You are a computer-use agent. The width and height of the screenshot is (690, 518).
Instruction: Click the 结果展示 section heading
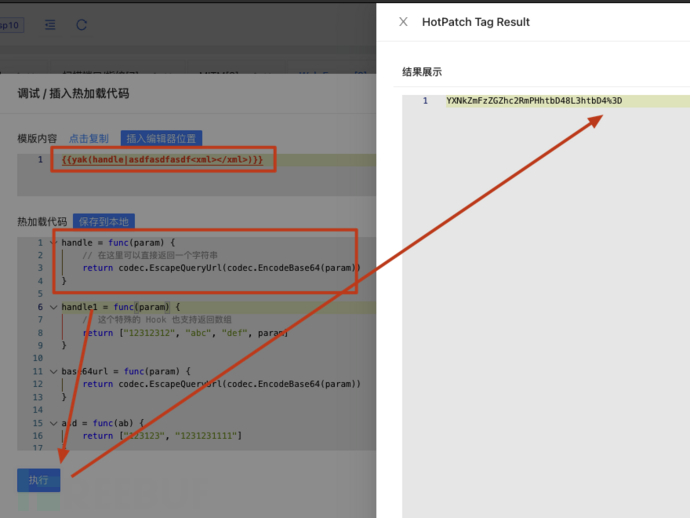(x=422, y=72)
